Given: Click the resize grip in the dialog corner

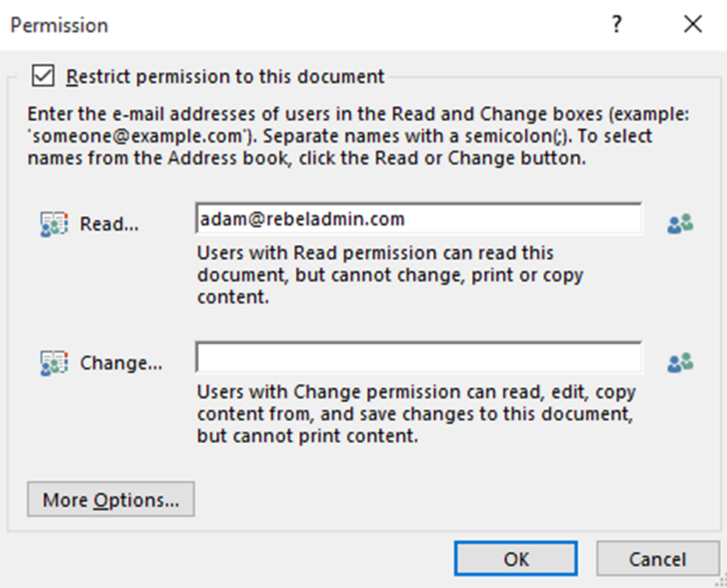Looking at the screenshot, I should pyautogui.click(x=721, y=581).
